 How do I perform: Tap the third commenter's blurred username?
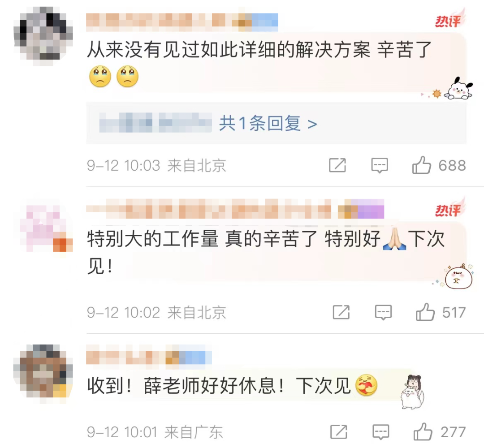(x=149, y=355)
